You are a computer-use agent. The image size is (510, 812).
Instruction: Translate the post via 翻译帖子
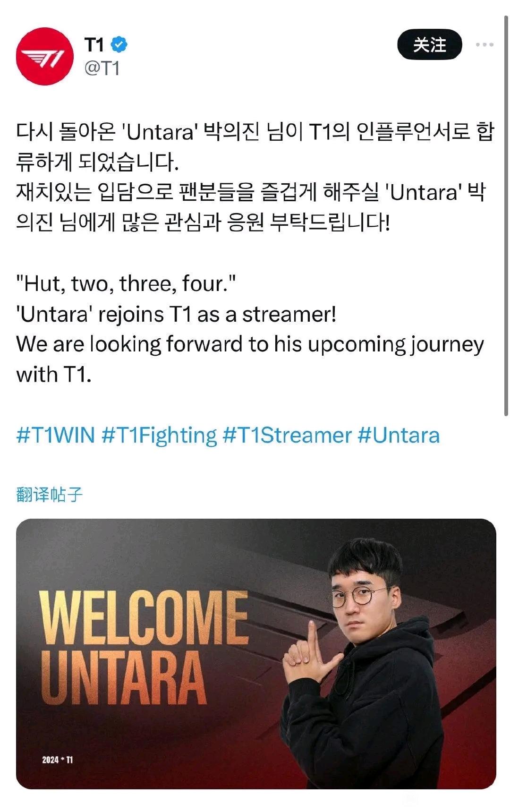point(50,495)
